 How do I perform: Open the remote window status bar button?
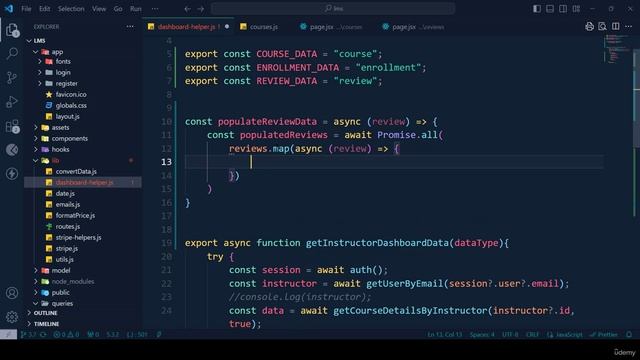coord(8,334)
